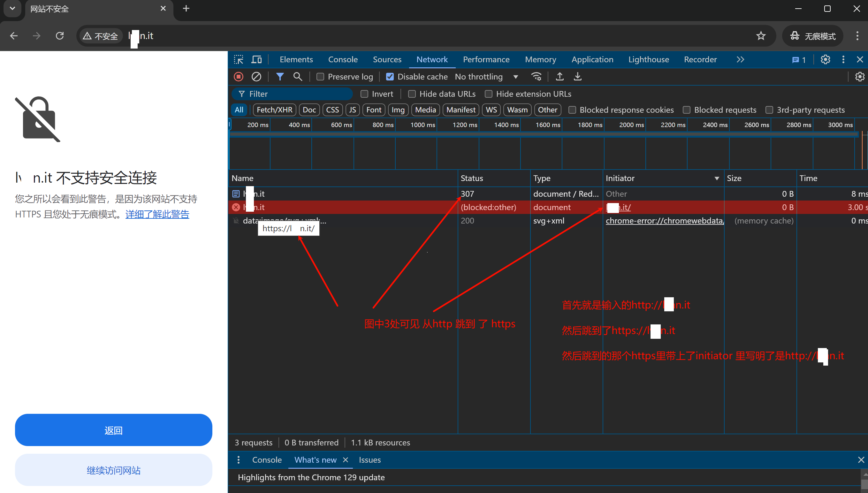Open network conditions wifi icon
The image size is (868, 493).
click(536, 77)
